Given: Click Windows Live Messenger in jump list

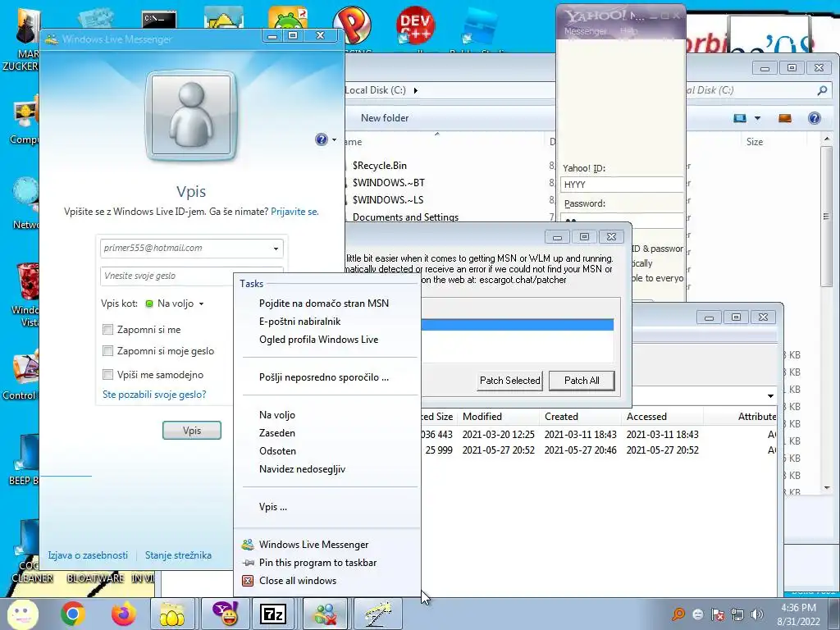Looking at the screenshot, I should click(313, 545).
